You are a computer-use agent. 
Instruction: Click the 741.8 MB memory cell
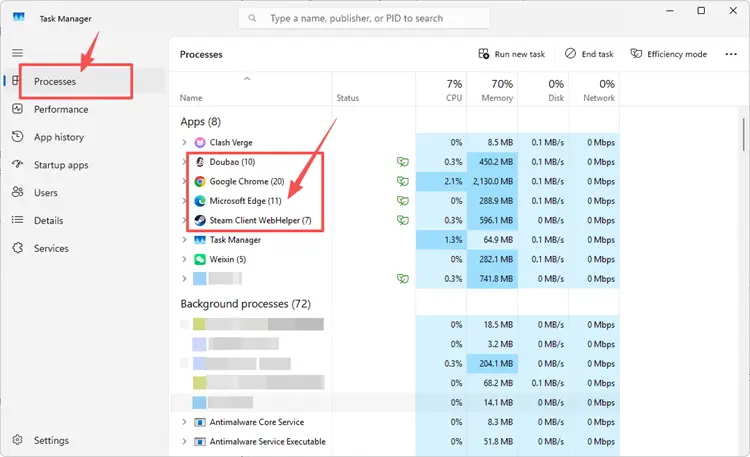[x=492, y=279]
